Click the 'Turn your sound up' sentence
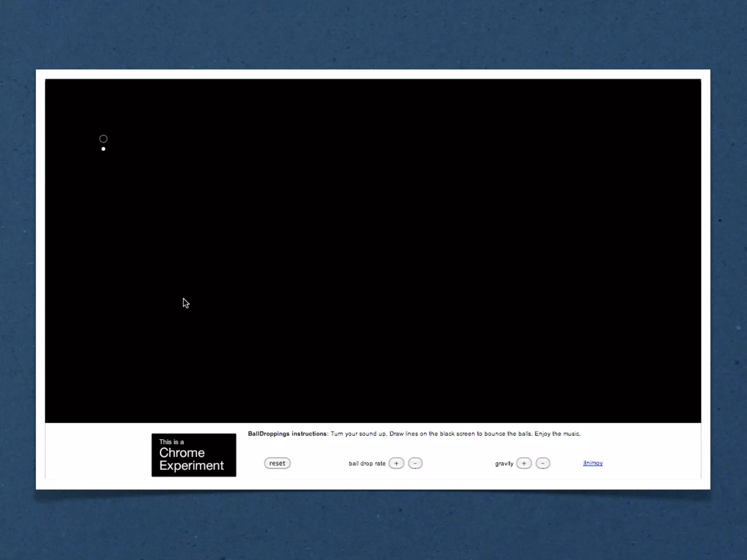The image size is (747, 560). (x=359, y=433)
